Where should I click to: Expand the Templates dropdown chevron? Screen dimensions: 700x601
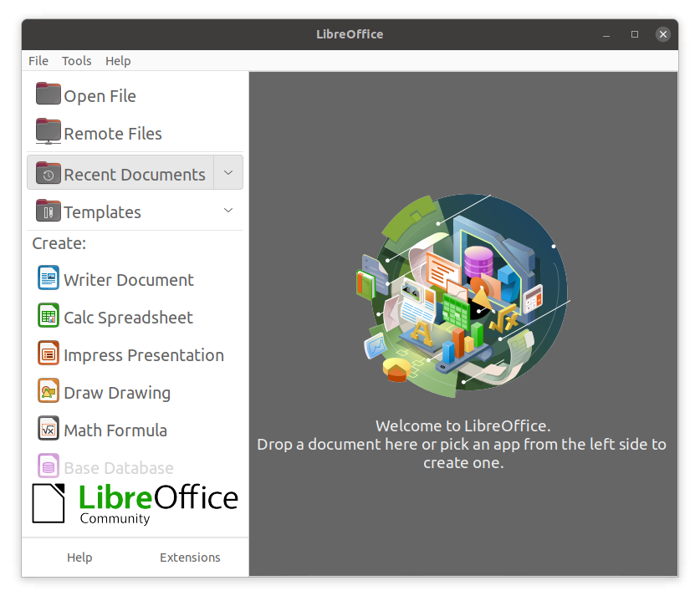click(228, 210)
